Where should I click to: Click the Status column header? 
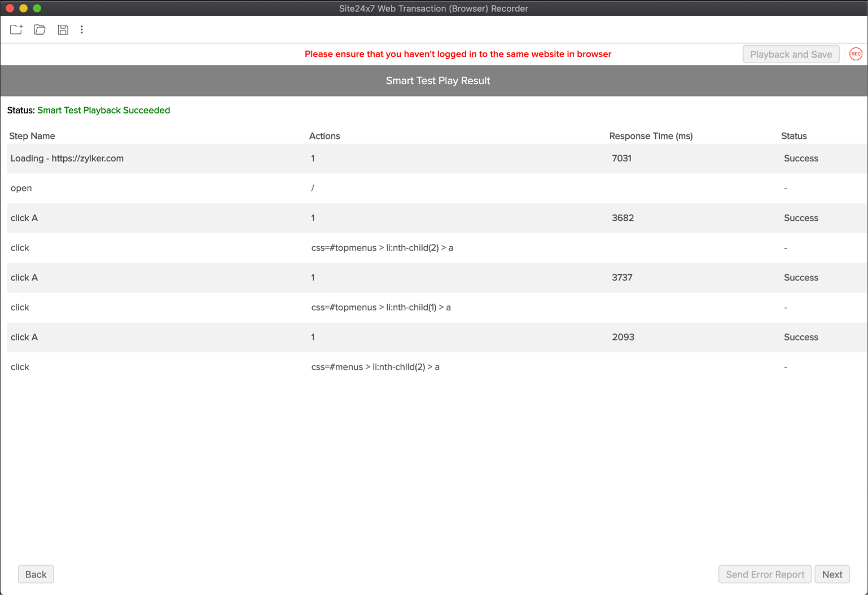point(794,136)
